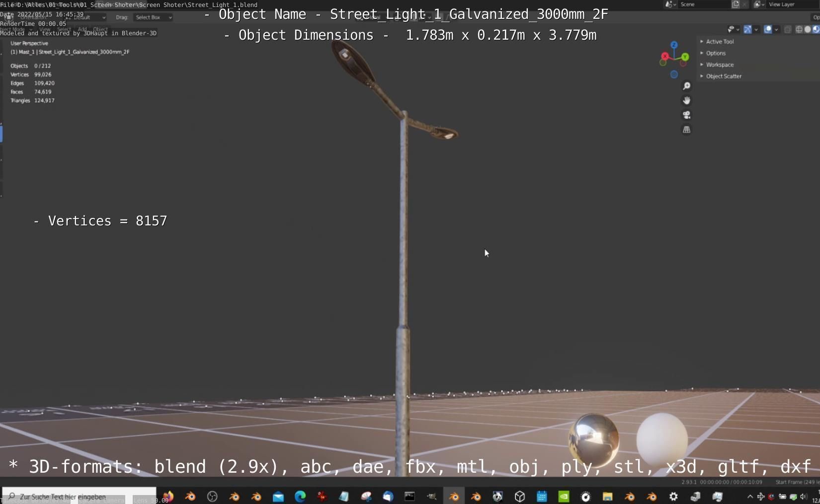This screenshot has height=504, width=820.
Task: Click the Faces 74,619 statistic
Action: click(x=31, y=92)
